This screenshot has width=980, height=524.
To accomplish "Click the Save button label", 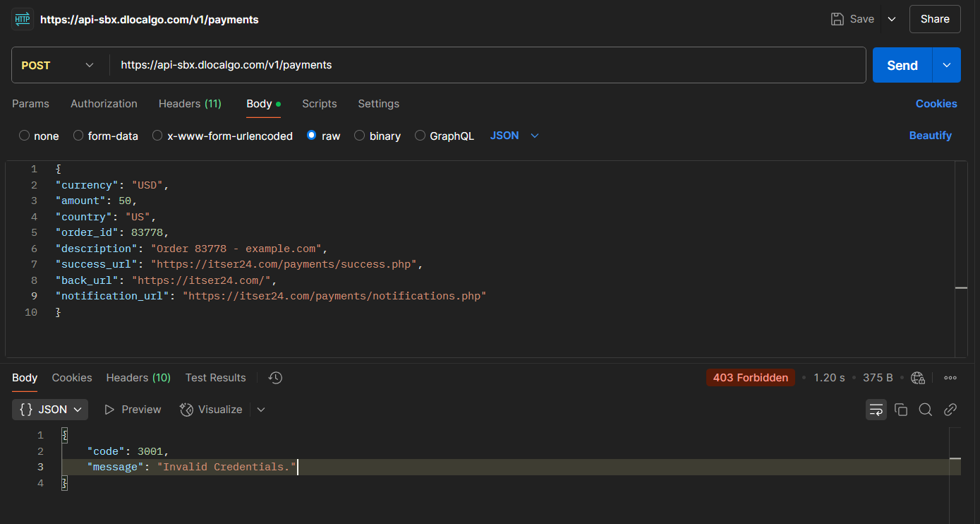I will pyautogui.click(x=862, y=19).
